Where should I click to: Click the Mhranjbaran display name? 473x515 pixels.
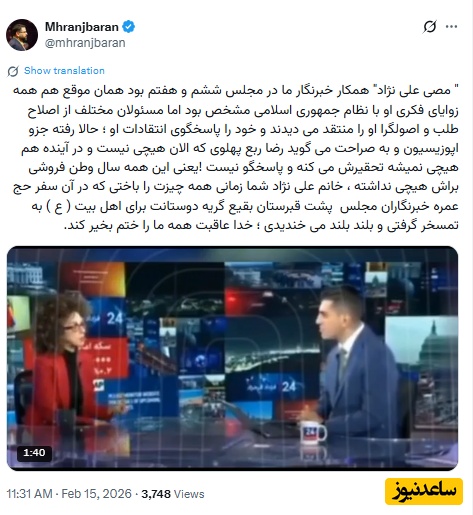click(82, 27)
